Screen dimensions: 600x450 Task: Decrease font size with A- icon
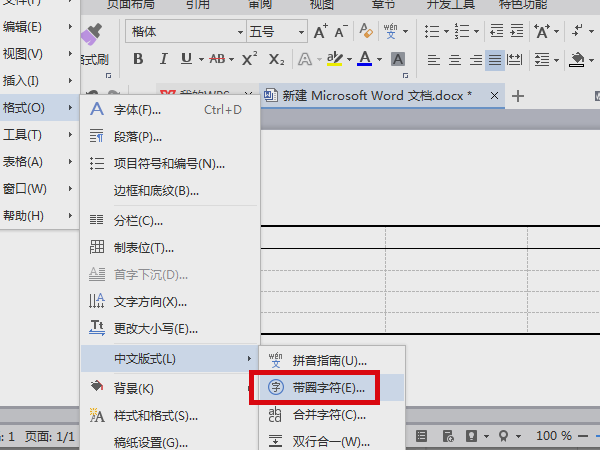pyautogui.click(x=341, y=31)
